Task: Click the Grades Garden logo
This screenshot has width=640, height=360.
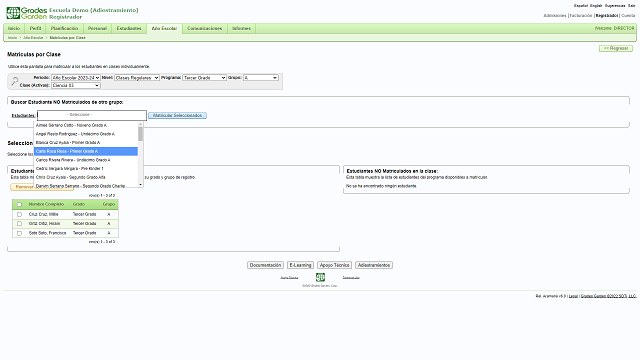Action: 27,13
